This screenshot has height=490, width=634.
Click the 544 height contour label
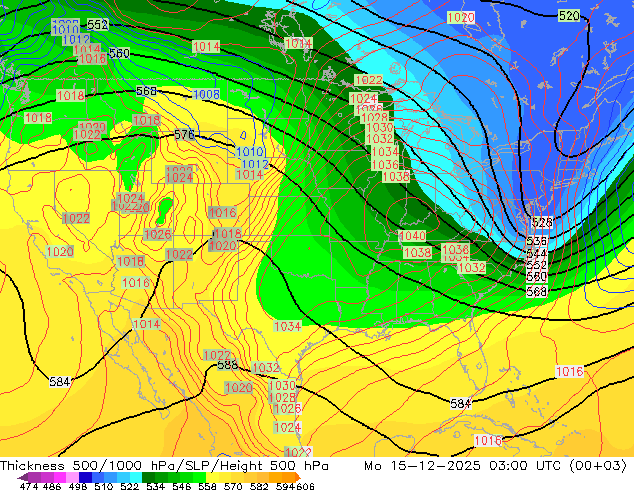(537, 253)
